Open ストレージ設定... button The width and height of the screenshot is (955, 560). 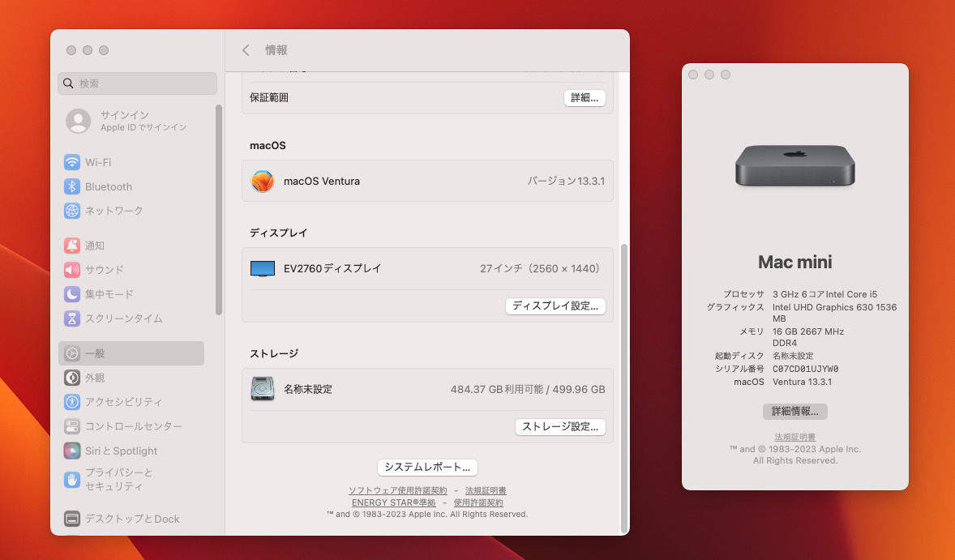tap(560, 427)
